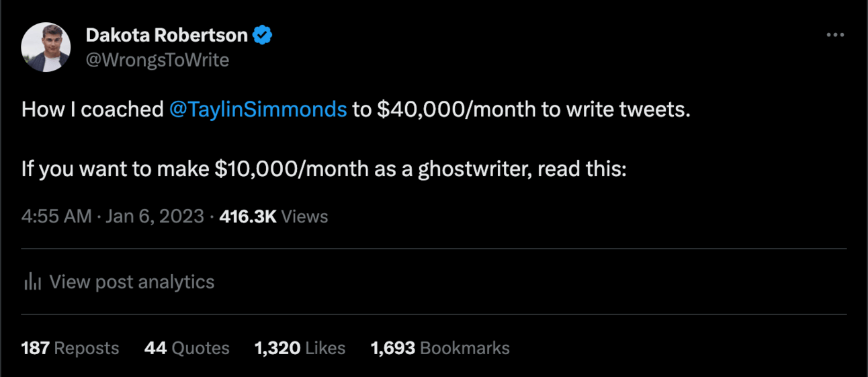Image resolution: width=868 pixels, height=377 pixels.
Task: Click the post analytics bar chart icon
Action: click(x=32, y=282)
